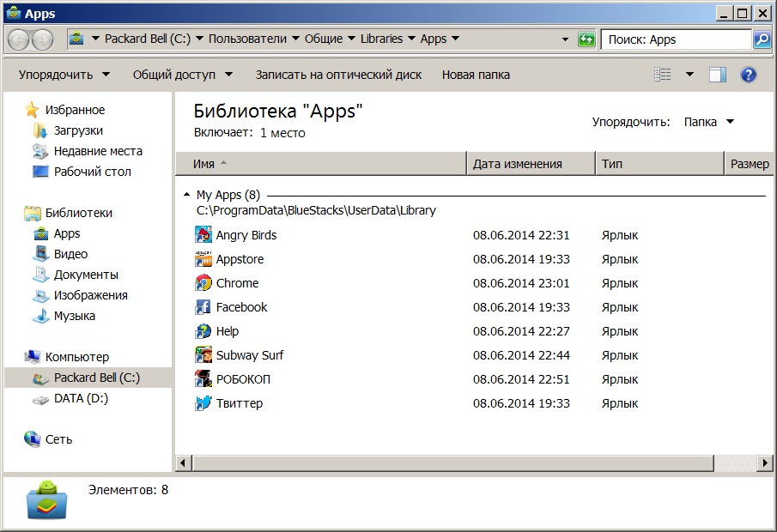The height and width of the screenshot is (532, 777).
Task: Click the Help shortcut icon
Action: [x=203, y=331]
